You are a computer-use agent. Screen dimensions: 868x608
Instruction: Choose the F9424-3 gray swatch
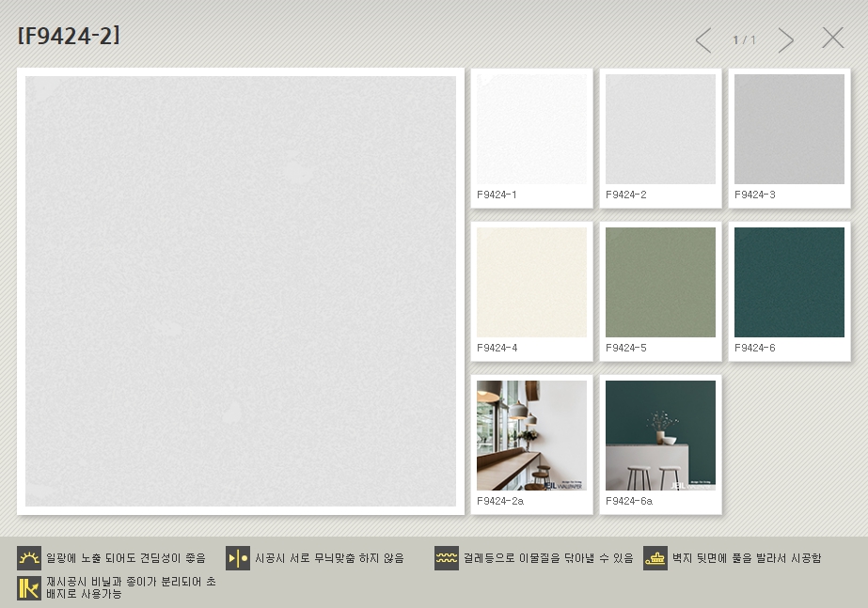789,129
